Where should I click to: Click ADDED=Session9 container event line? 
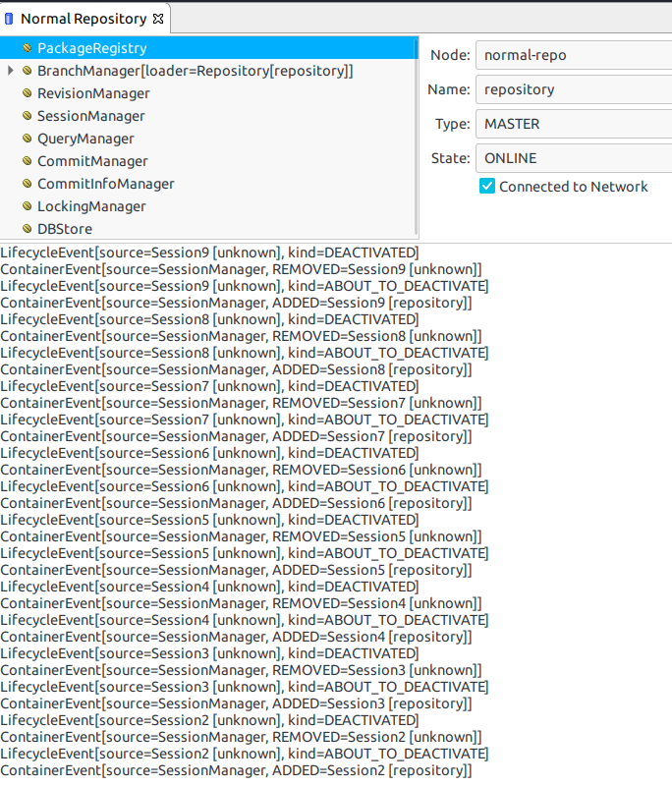point(236,303)
